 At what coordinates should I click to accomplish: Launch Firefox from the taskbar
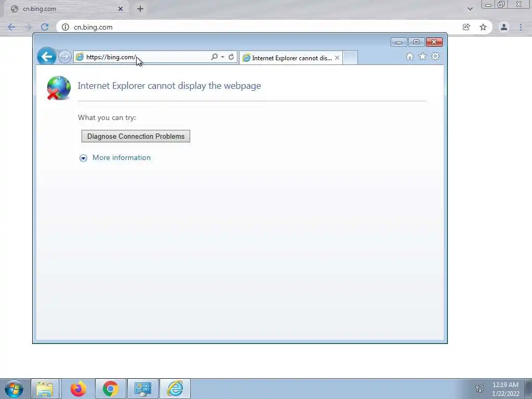(78, 389)
